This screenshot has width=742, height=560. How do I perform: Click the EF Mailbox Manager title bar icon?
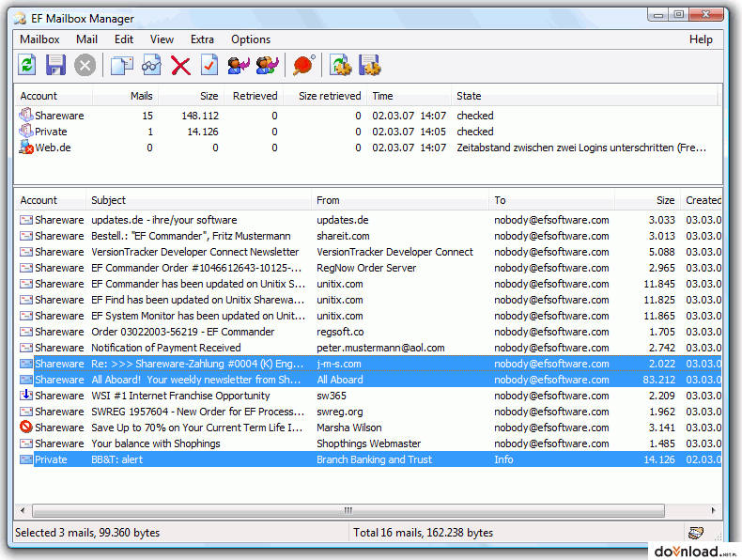click(x=20, y=19)
